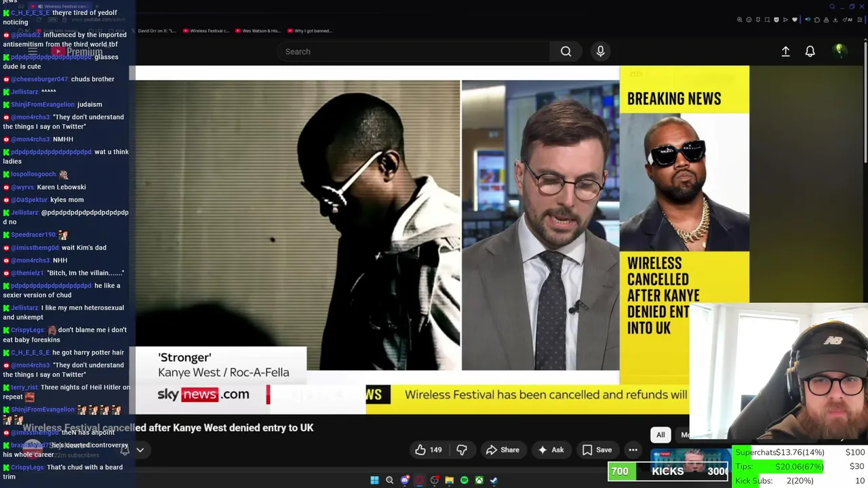Save the video to a playlist
This screenshot has height=488, width=868.
597,450
